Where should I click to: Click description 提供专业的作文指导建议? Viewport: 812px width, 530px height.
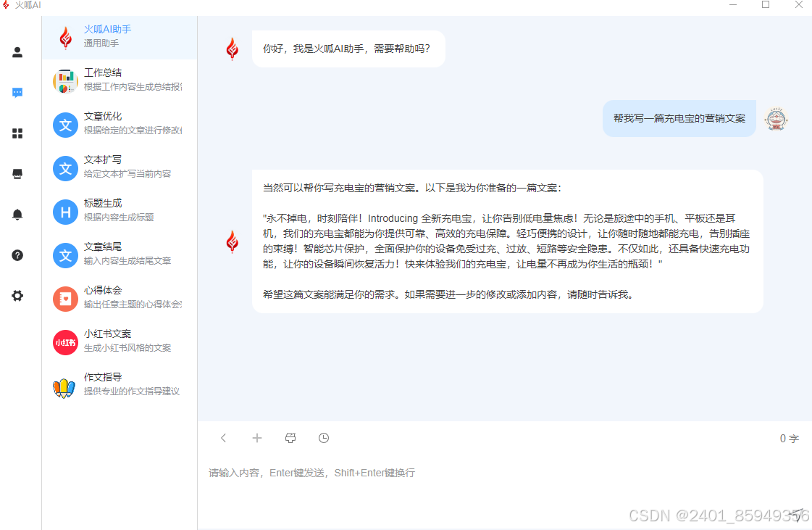(x=132, y=392)
